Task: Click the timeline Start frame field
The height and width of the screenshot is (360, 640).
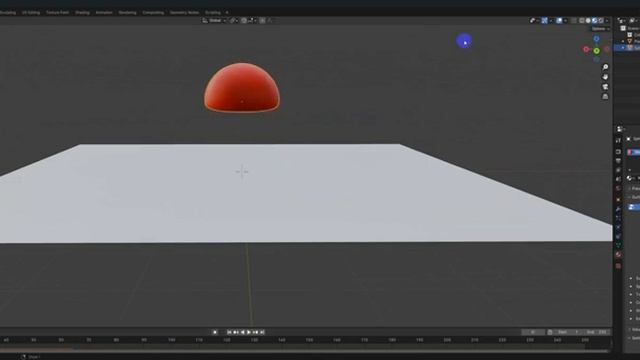Action: pyautogui.click(x=569, y=332)
